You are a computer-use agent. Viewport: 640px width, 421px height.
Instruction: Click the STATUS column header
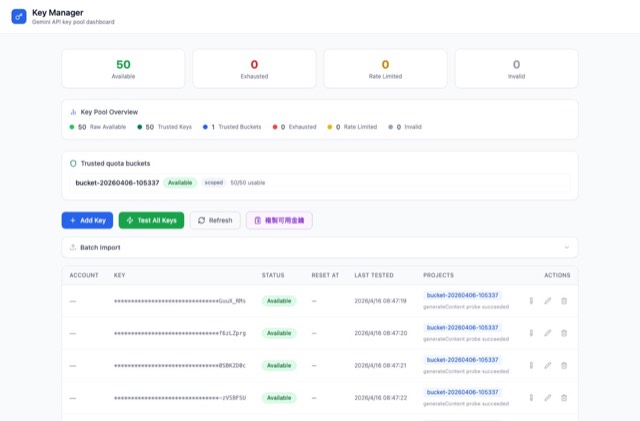tap(273, 275)
